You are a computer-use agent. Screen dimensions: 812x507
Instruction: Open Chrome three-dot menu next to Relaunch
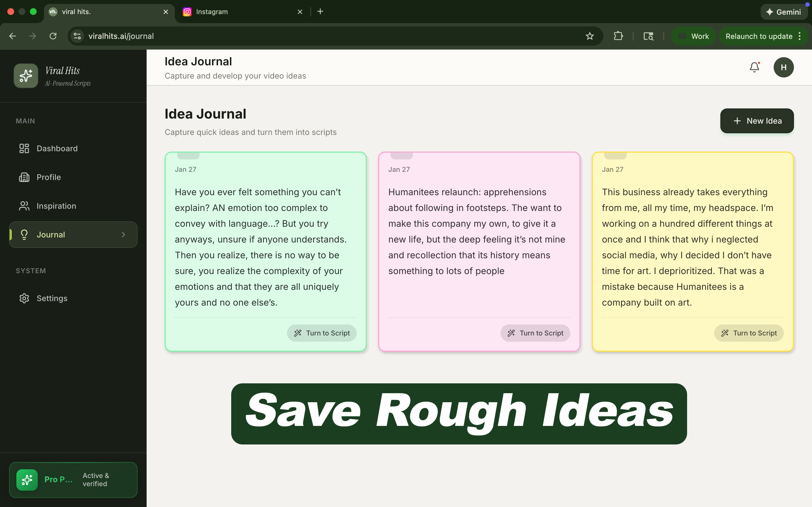click(800, 36)
